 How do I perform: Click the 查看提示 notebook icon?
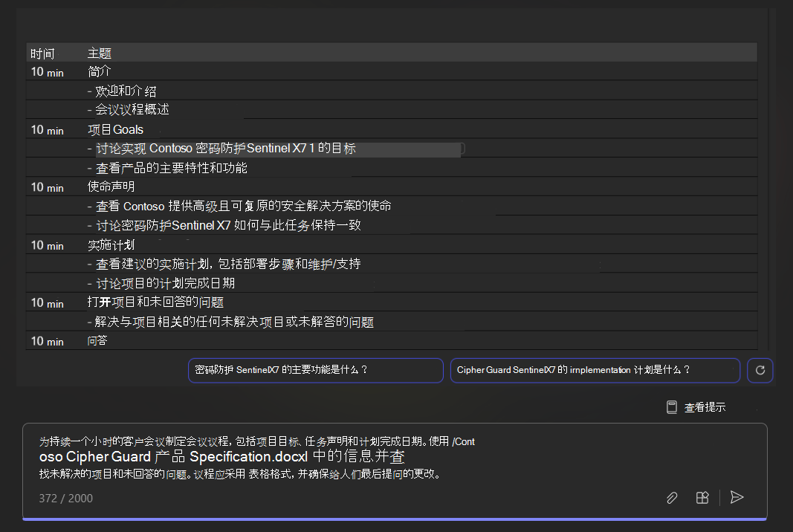pos(672,407)
